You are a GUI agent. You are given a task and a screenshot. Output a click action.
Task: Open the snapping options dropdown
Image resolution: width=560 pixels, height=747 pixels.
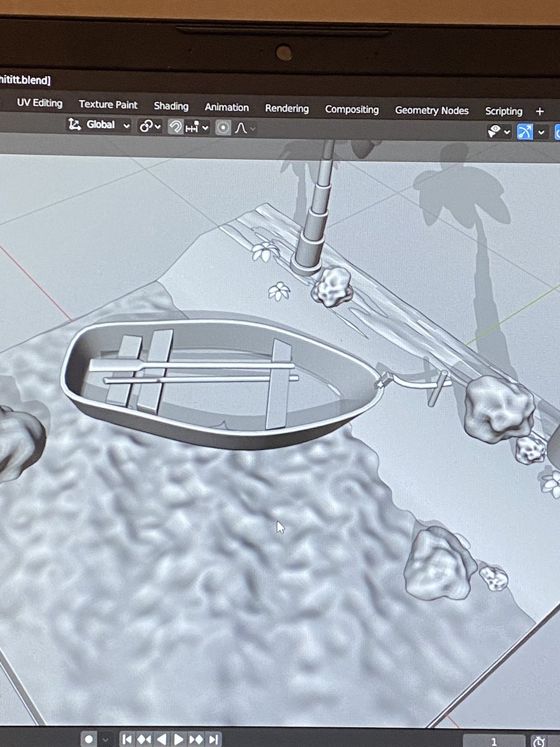click(197, 128)
